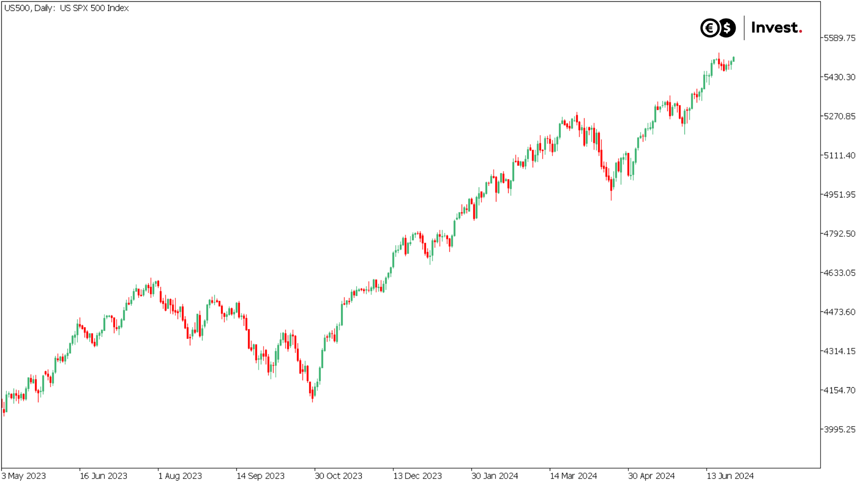
Task: Click the price label 4473.60
Action: [840, 312]
